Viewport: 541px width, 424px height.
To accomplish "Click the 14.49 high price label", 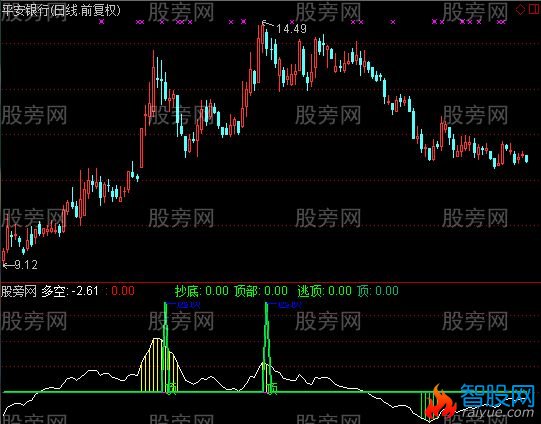I will click(x=291, y=29).
